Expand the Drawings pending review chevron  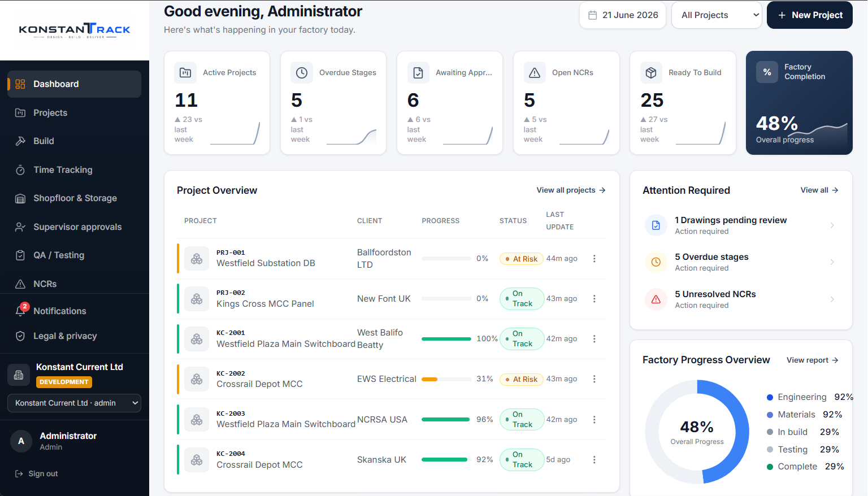coord(832,225)
